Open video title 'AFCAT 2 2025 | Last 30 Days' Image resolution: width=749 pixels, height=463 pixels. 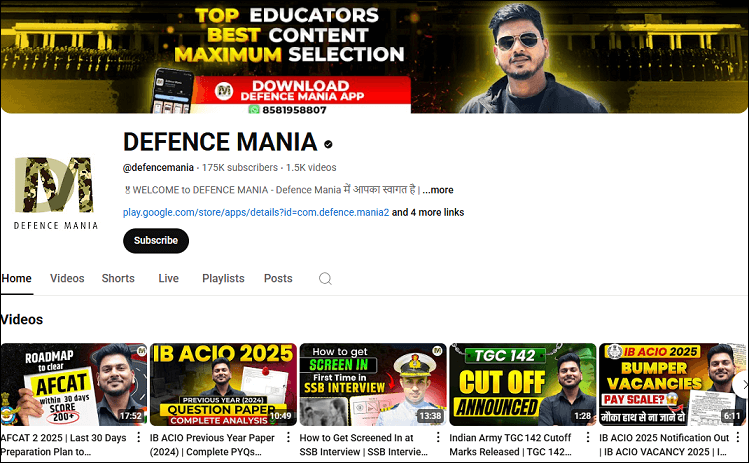[x=64, y=444]
